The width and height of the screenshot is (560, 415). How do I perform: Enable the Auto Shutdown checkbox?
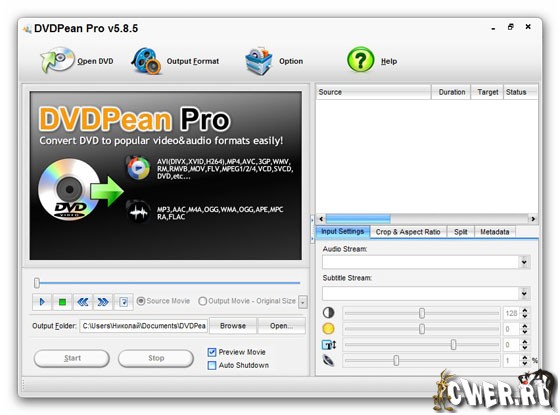pos(212,365)
